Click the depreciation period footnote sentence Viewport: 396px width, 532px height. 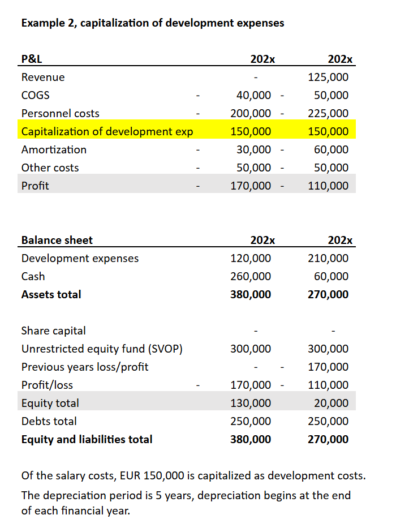(x=186, y=503)
